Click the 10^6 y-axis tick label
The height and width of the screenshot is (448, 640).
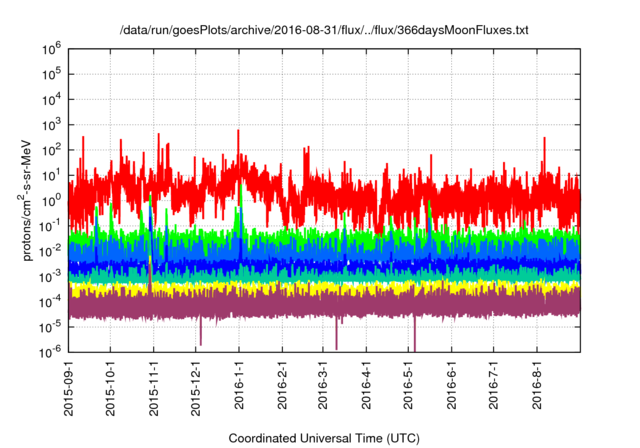(x=53, y=48)
